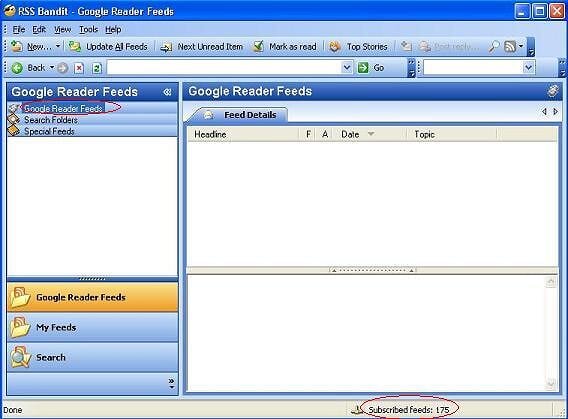
Task: Click inside the address URL input field
Action: point(225,68)
